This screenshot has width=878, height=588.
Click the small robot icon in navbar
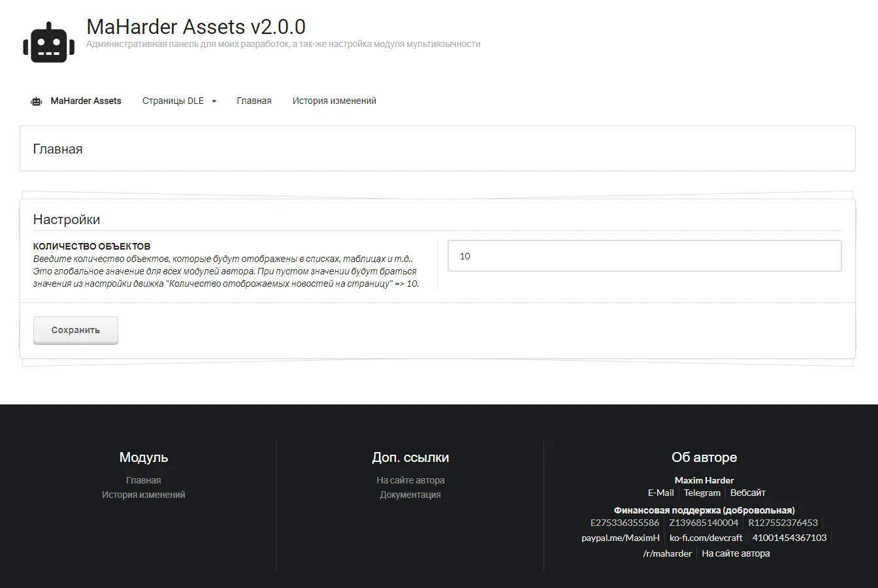(x=37, y=101)
